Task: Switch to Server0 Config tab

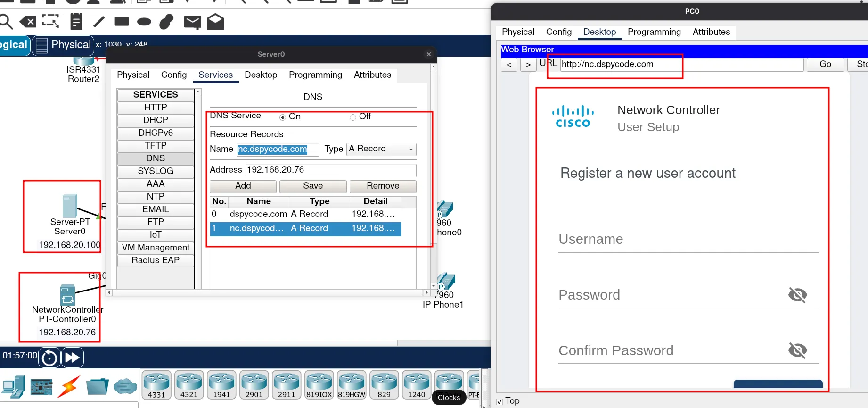Action: click(174, 75)
